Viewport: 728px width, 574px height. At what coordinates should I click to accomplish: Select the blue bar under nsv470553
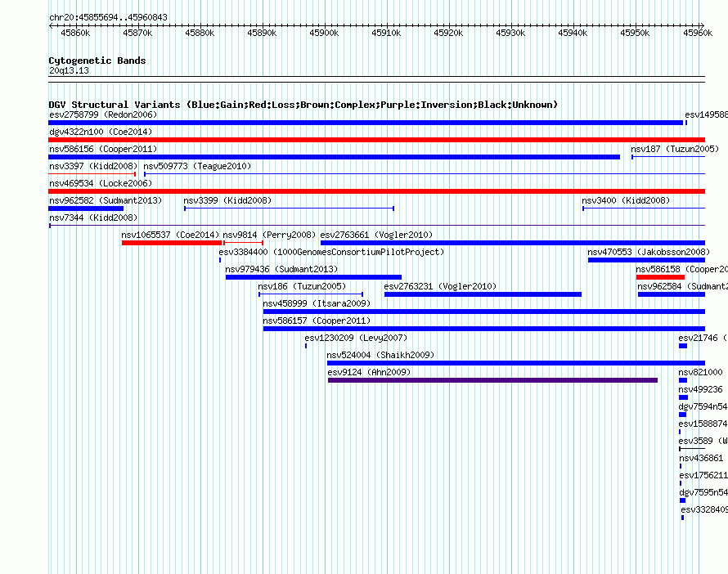647,260
